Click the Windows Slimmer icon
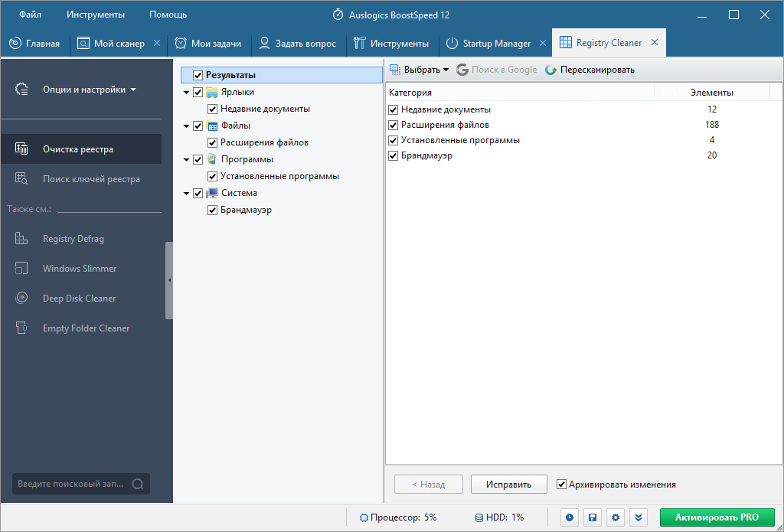This screenshot has width=784, height=532. [x=21, y=268]
